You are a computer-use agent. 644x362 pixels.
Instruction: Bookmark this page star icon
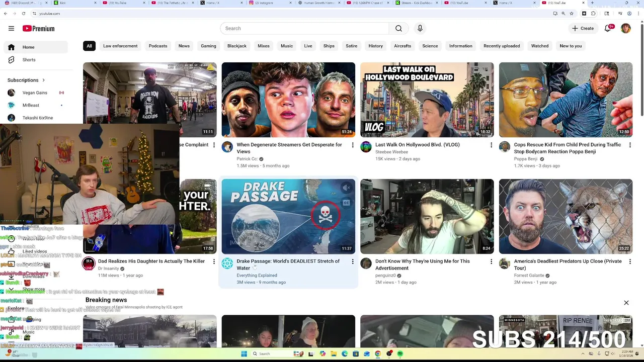click(x=572, y=14)
